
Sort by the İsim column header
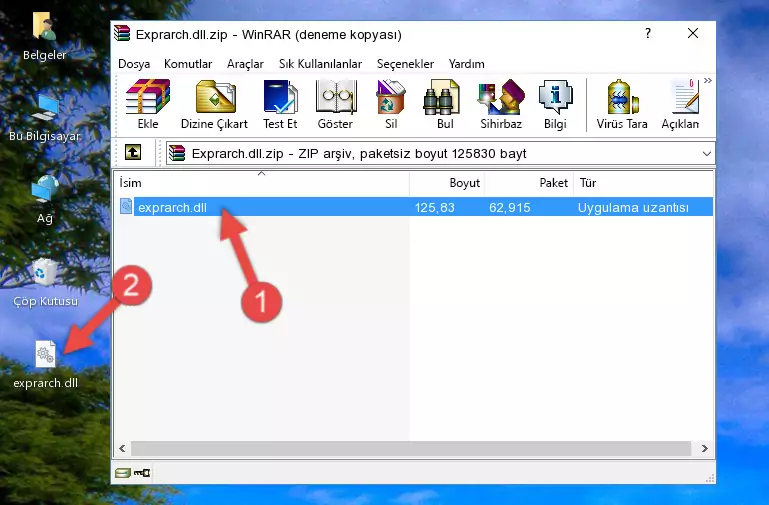pyautogui.click(x=262, y=183)
